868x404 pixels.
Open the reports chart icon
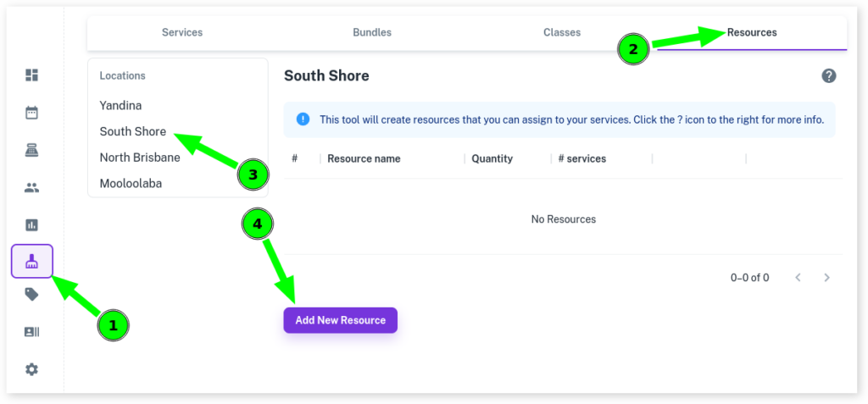32,224
